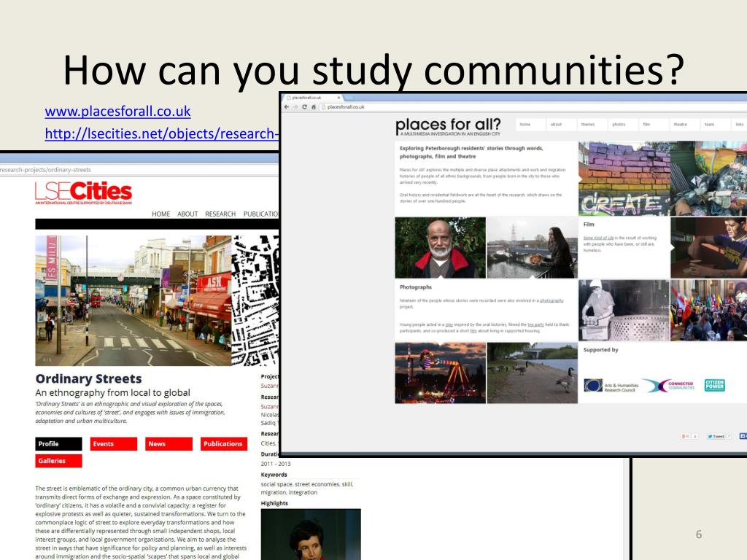
Task: Click the bearded man portrait photo
Action: point(440,248)
